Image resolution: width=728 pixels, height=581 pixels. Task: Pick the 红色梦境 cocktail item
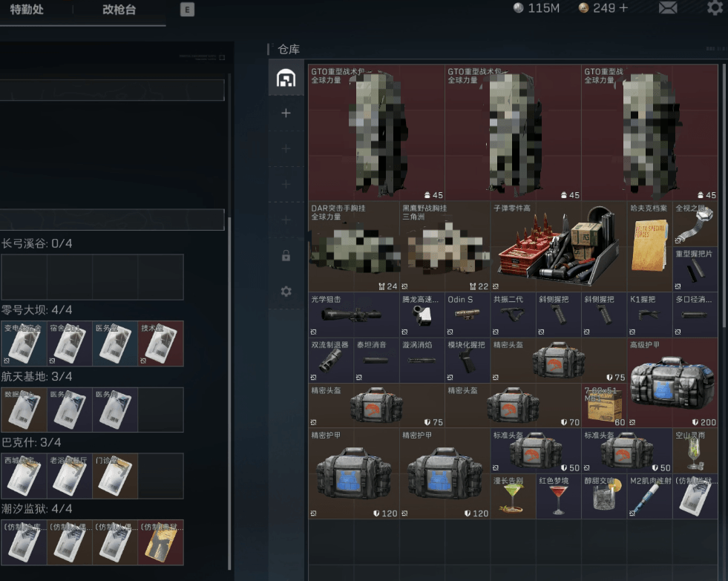[x=558, y=497]
